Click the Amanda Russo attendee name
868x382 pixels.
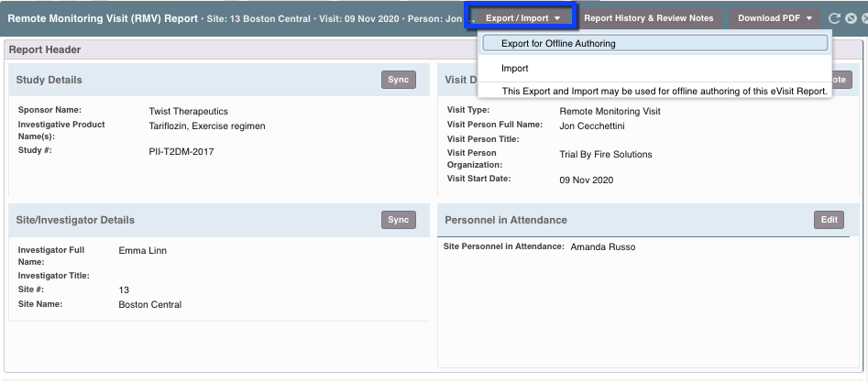[x=602, y=247]
